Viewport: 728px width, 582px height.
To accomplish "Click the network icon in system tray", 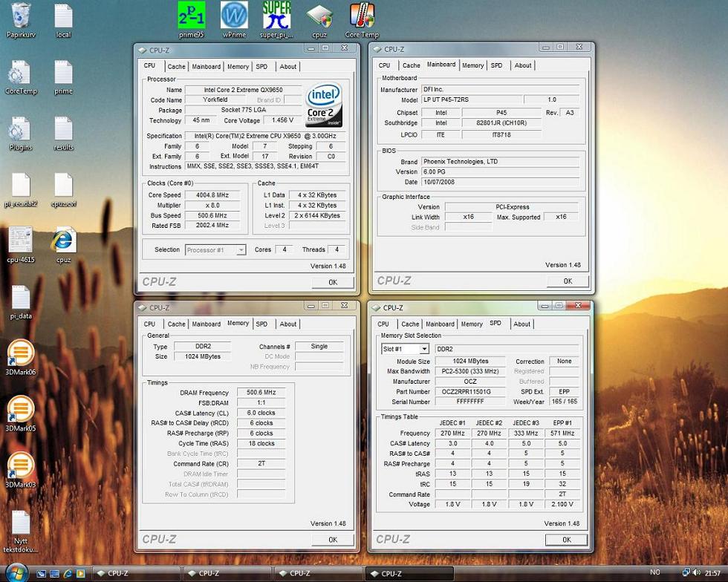I will tap(686, 572).
